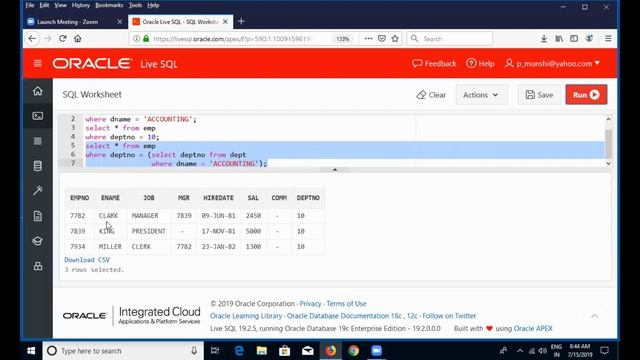640x360 pixels.
Task: Click the 133% zoom level indicator
Action: pos(342,39)
